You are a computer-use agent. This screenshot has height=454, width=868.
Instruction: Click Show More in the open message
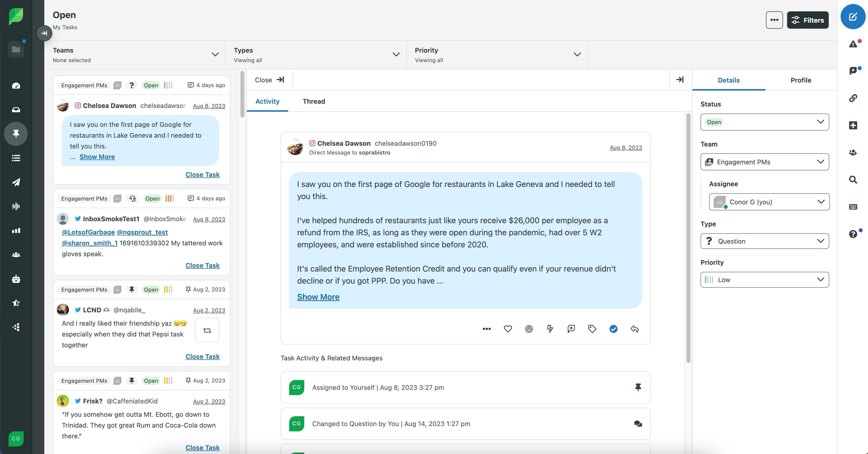click(x=318, y=297)
